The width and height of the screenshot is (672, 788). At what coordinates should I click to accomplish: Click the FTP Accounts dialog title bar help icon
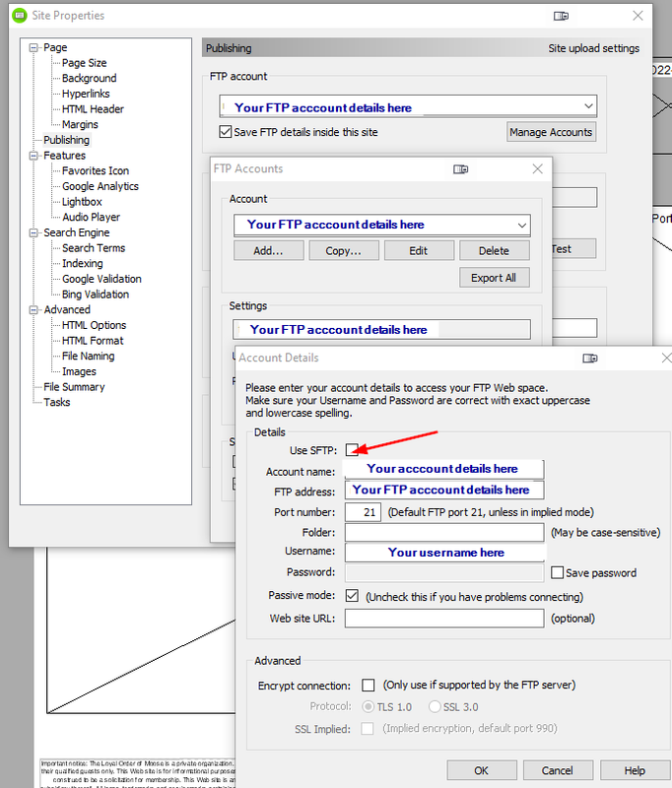[460, 169]
